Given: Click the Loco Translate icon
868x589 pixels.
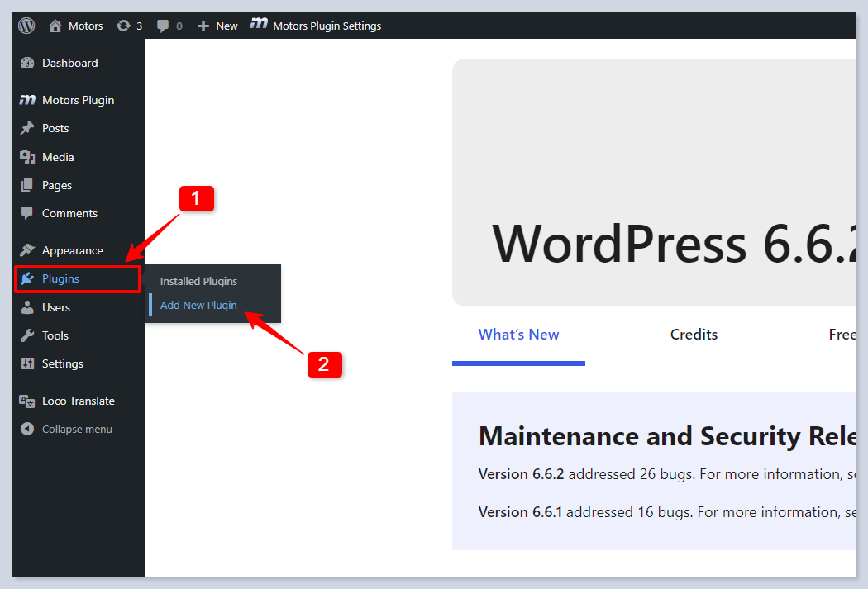Looking at the screenshot, I should (x=27, y=401).
